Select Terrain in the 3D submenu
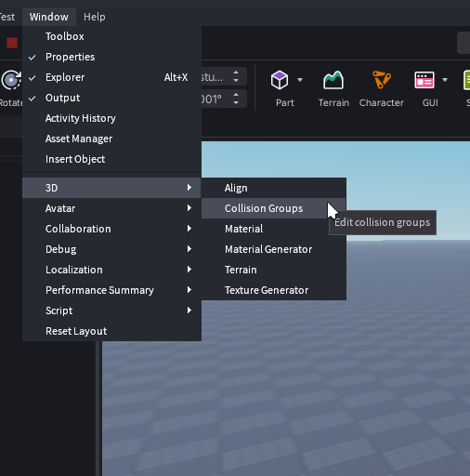This screenshot has height=476, width=470. (274, 270)
